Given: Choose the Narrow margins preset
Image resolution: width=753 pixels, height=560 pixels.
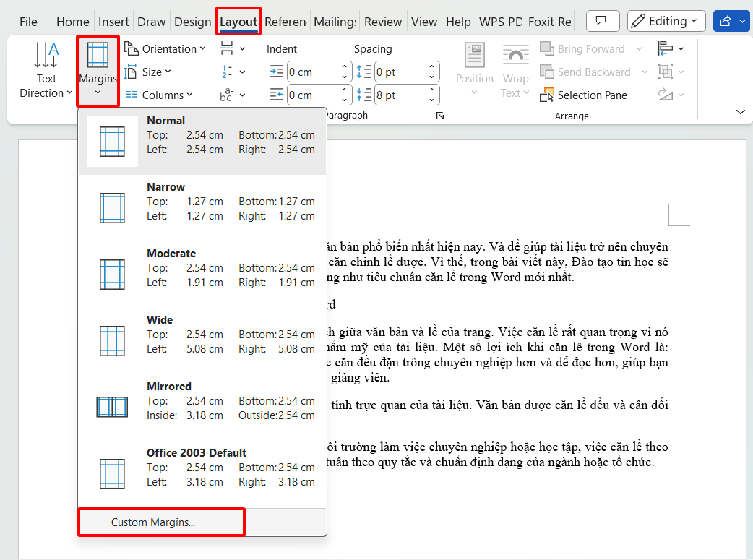Looking at the screenshot, I should pyautogui.click(x=202, y=207).
